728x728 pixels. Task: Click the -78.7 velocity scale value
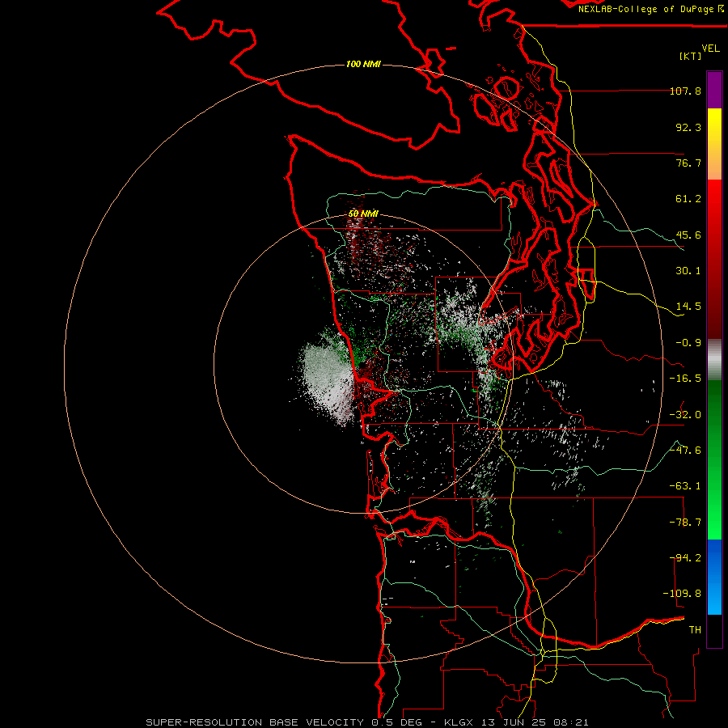click(x=685, y=523)
